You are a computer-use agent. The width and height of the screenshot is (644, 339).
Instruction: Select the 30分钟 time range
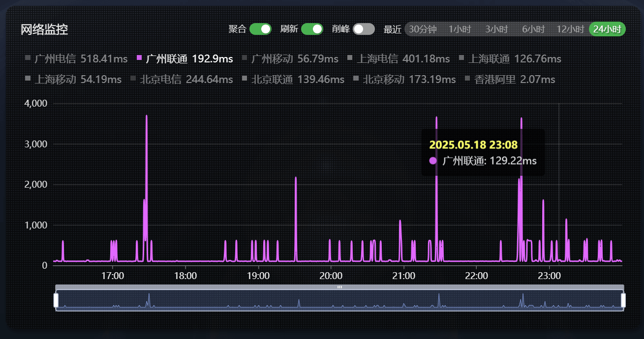coord(423,29)
